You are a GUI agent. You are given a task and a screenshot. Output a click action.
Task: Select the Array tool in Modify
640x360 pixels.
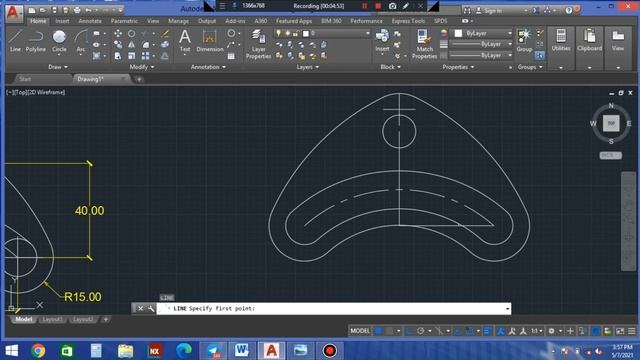tap(146, 56)
